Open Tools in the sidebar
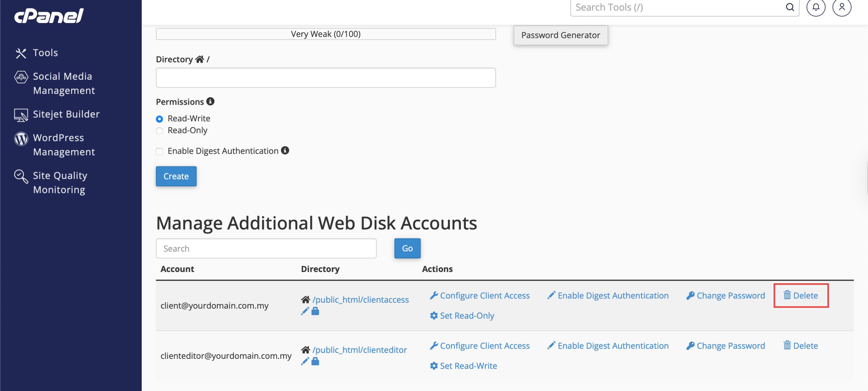The image size is (868, 391). pyautogui.click(x=45, y=53)
